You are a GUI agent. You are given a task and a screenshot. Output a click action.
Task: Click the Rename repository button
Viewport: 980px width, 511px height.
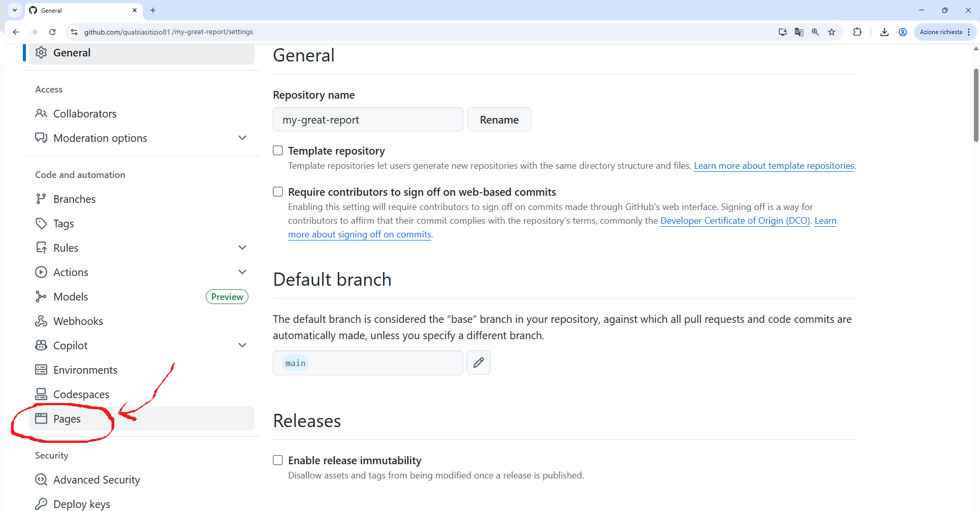click(499, 119)
